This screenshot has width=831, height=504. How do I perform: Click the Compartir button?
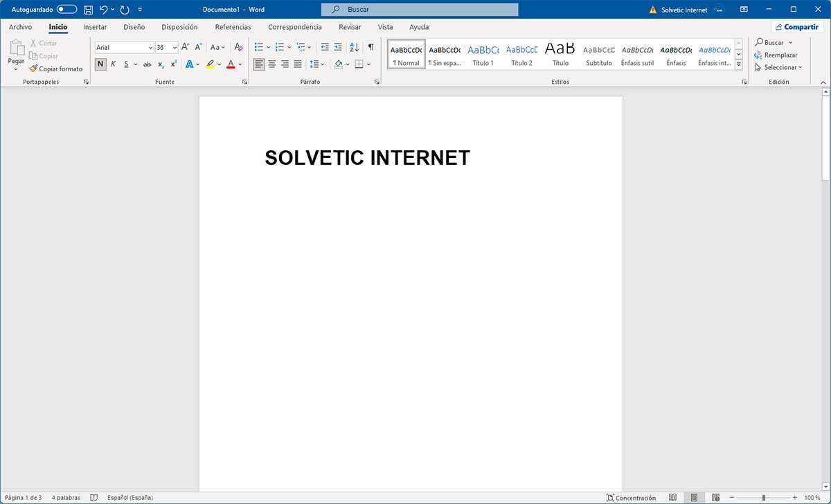click(x=798, y=27)
